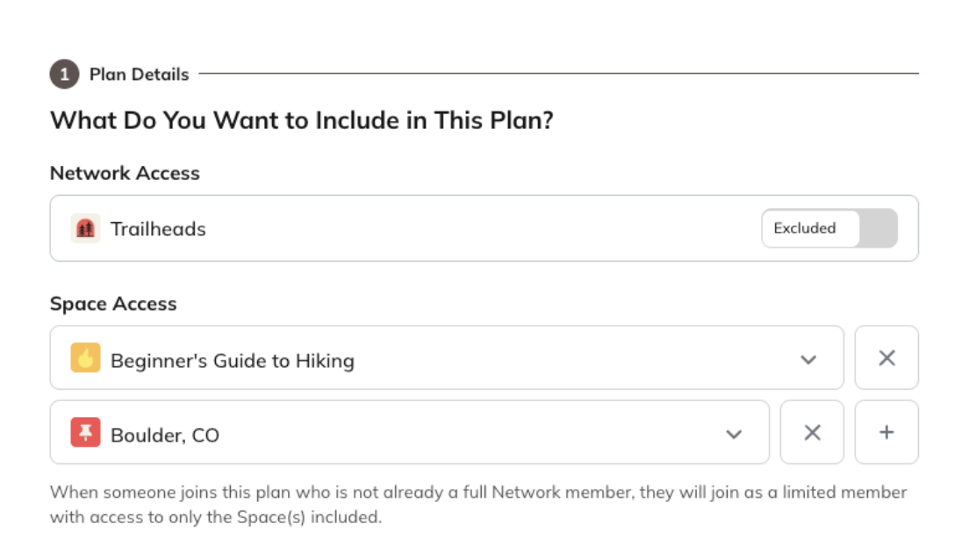Click the flame icon for Beginner's Guide

pyautogui.click(x=85, y=359)
